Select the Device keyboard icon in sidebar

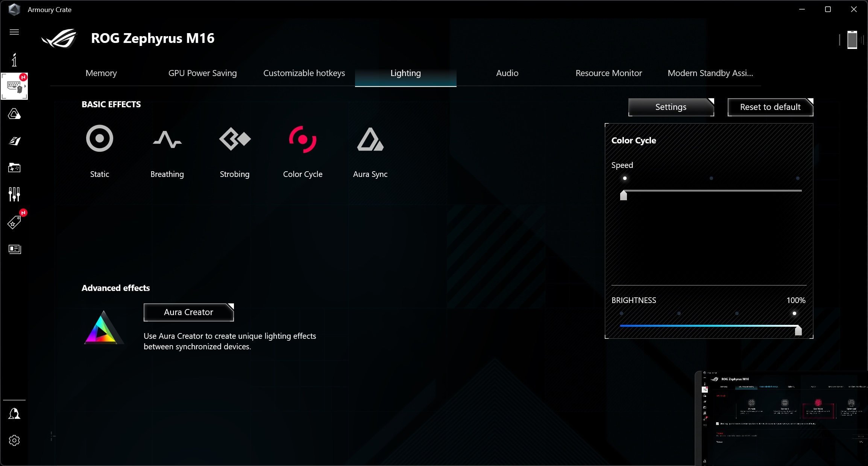tap(14, 86)
